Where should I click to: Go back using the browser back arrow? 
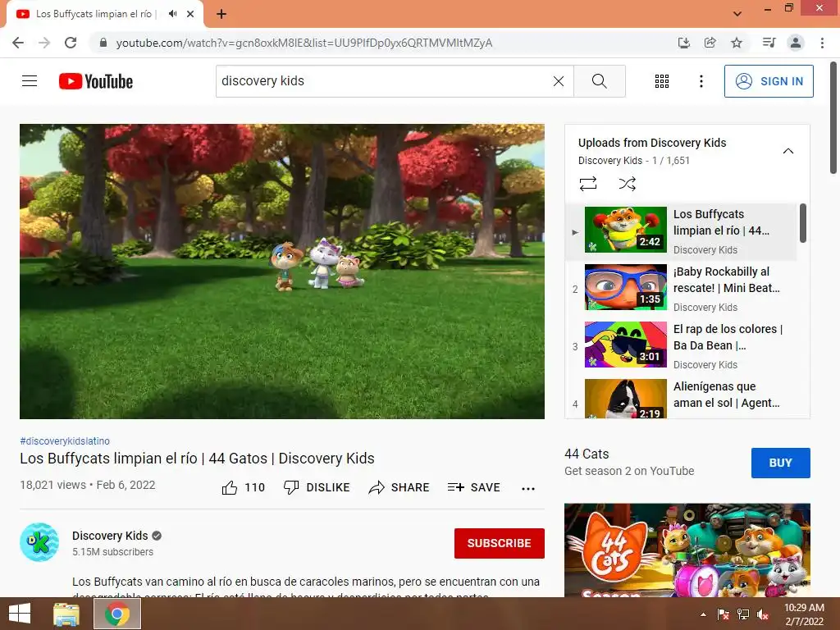(x=18, y=43)
